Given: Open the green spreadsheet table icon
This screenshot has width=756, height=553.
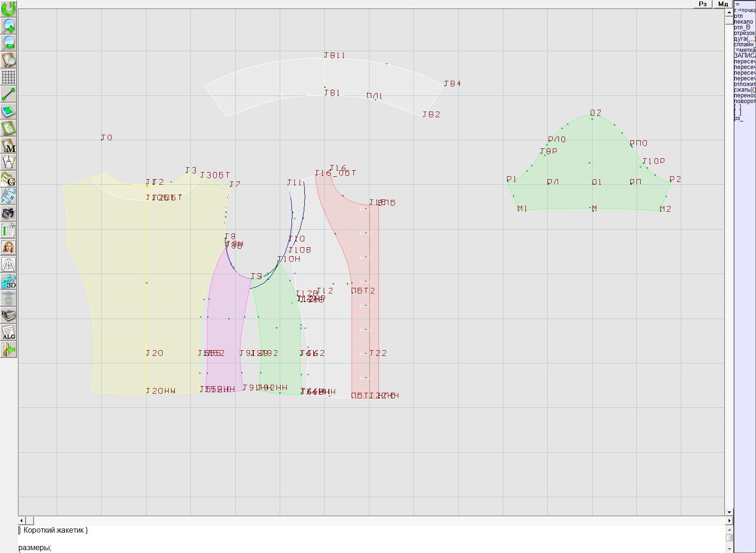Looking at the screenshot, I should coord(9,231).
